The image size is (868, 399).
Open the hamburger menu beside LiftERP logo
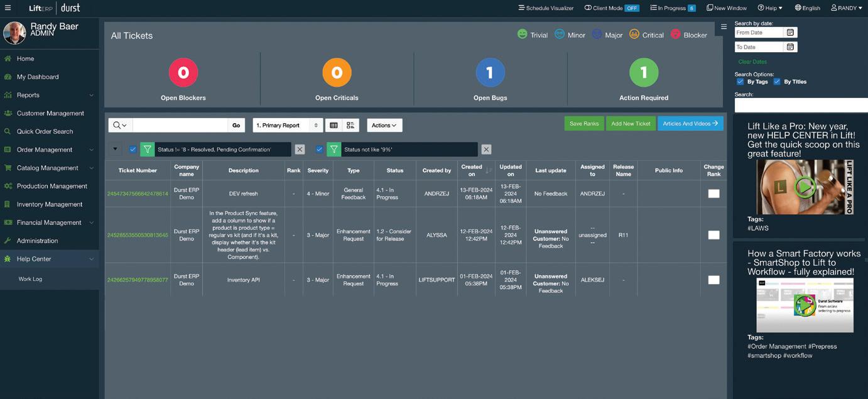point(8,8)
